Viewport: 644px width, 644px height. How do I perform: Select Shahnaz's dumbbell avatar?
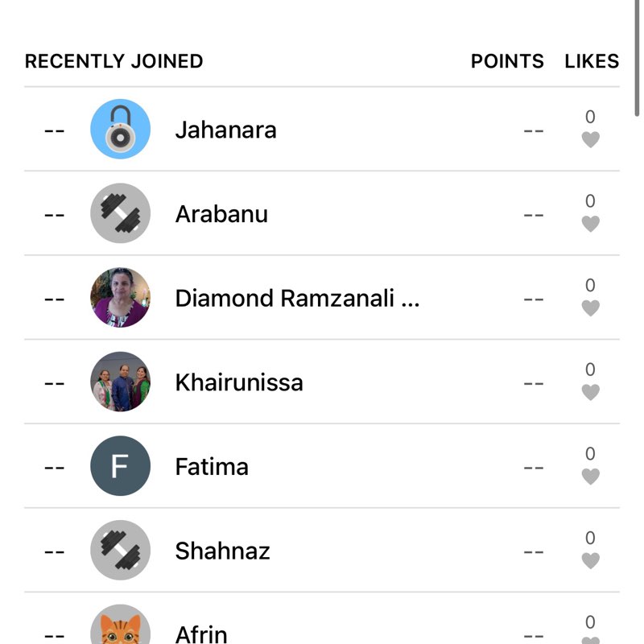pyautogui.click(x=120, y=551)
